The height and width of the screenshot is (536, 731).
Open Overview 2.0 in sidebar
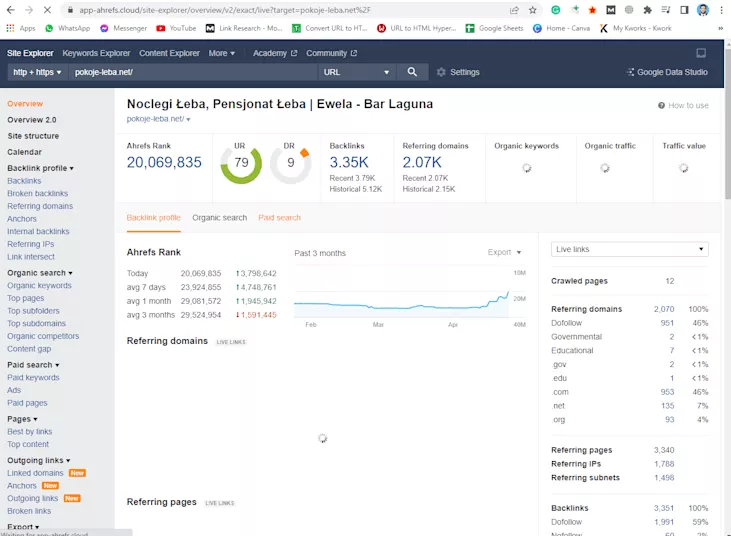32,120
